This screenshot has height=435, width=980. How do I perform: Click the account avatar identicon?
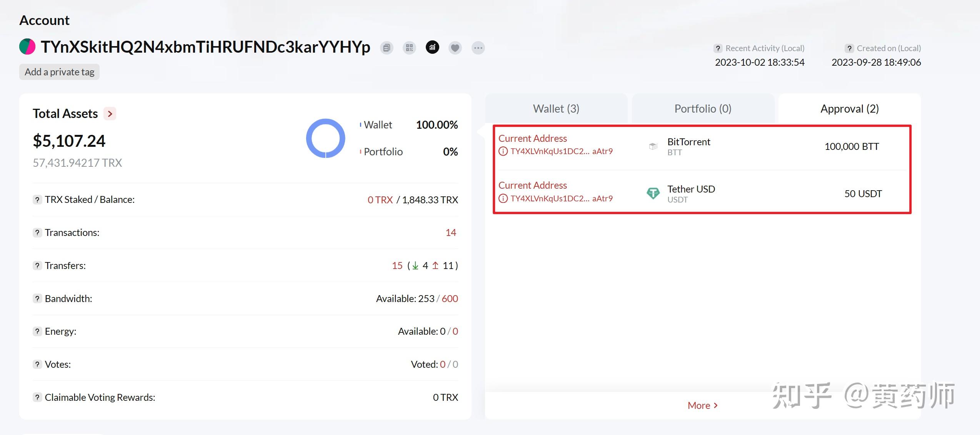click(27, 47)
